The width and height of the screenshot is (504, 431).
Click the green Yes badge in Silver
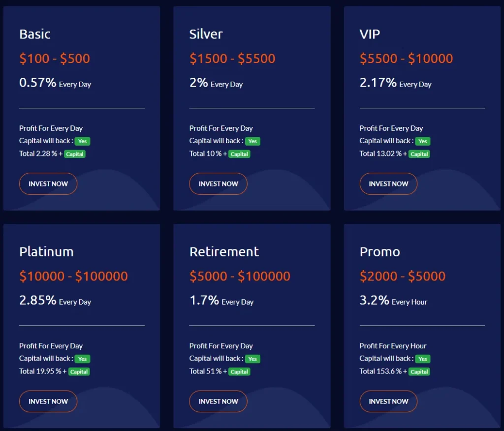click(252, 141)
